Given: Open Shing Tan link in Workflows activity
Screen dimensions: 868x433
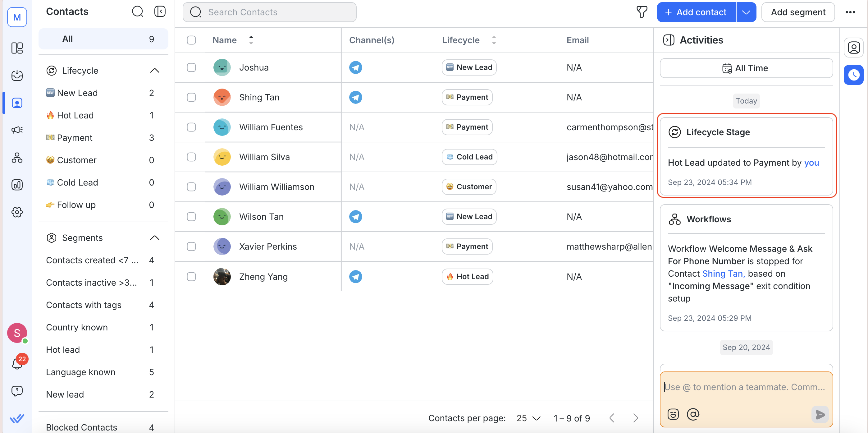Looking at the screenshot, I should pyautogui.click(x=723, y=274).
